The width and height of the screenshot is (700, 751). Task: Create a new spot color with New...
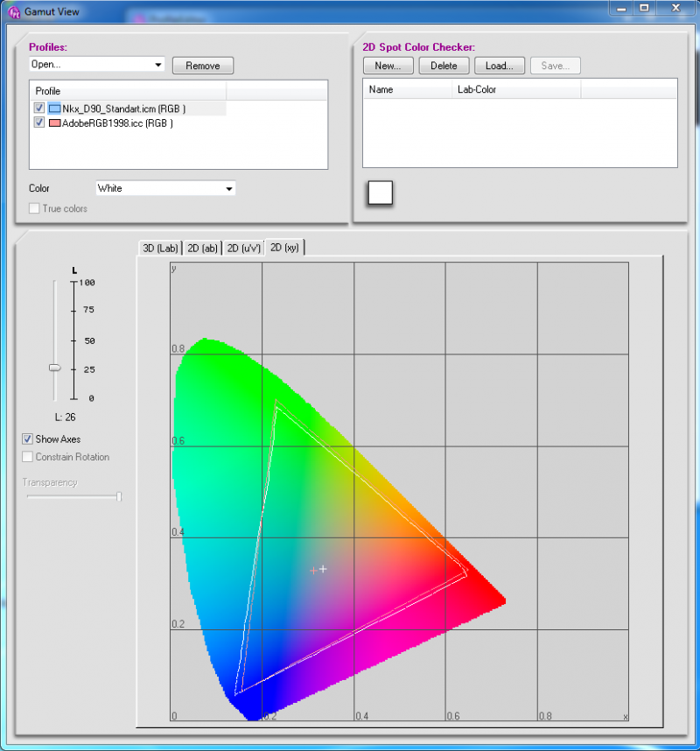click(388, 66)
